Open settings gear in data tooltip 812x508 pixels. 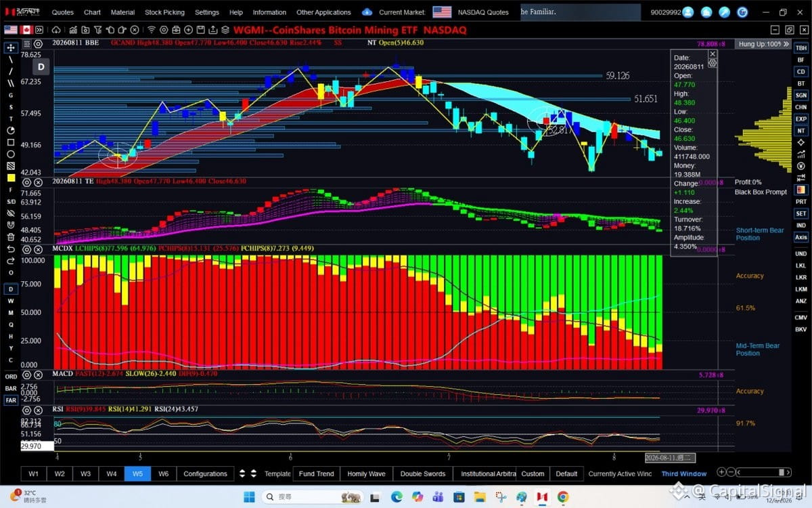(x=713, y=62)
